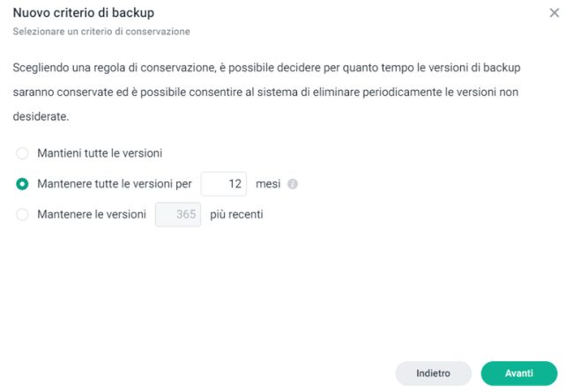
Task: Close the Nuovo criterio di backup dialog
Action: 554,13
